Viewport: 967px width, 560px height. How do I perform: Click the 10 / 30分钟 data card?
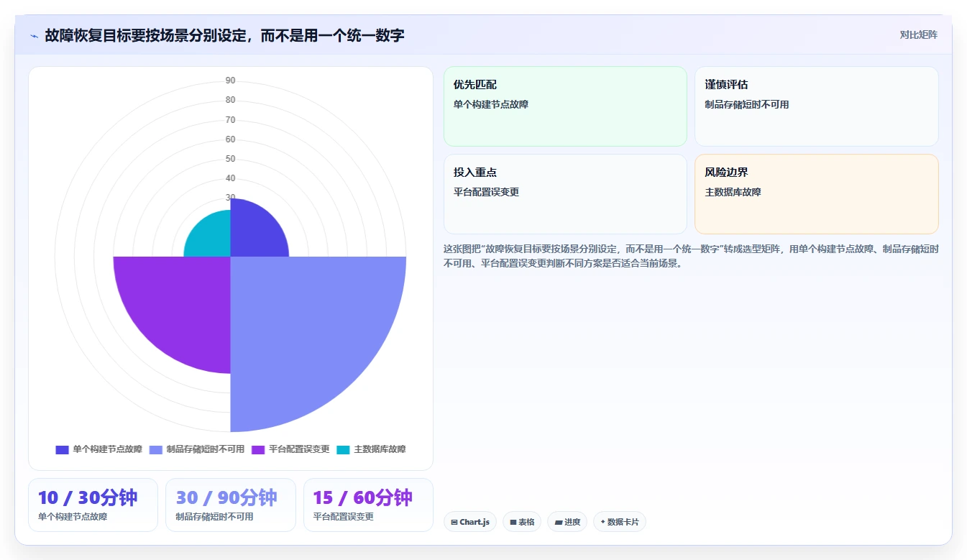[x=93, y=505]
